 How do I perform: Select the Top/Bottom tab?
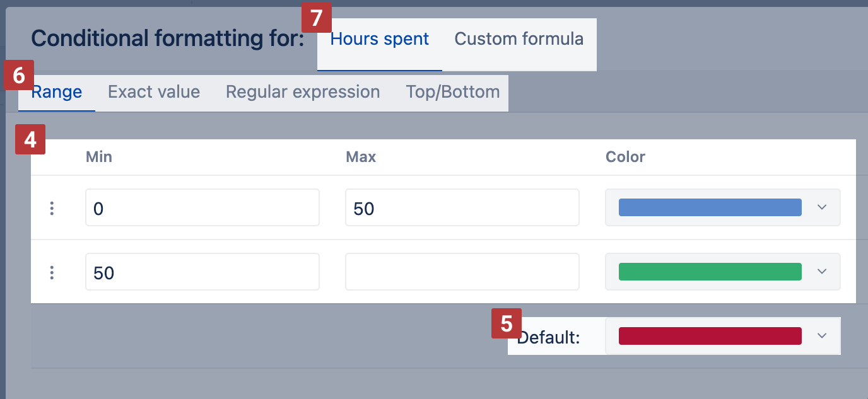click(x=453, y=92)
